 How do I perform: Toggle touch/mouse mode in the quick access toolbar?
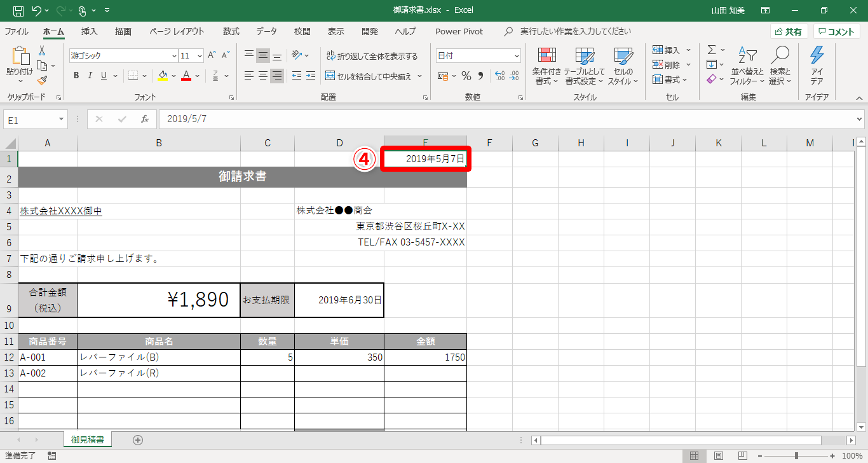point(83,11)
